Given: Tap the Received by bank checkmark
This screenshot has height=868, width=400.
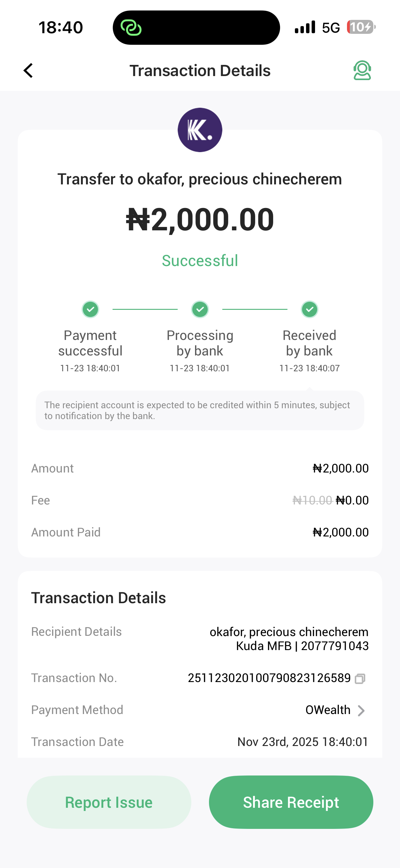Looking at the screenshot, I should [309, 309].
